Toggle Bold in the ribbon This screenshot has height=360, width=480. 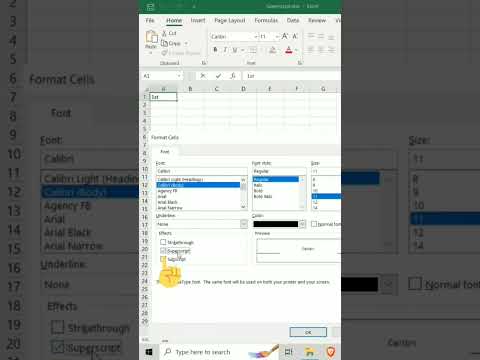pyautogui.click(x=215, y=50)
